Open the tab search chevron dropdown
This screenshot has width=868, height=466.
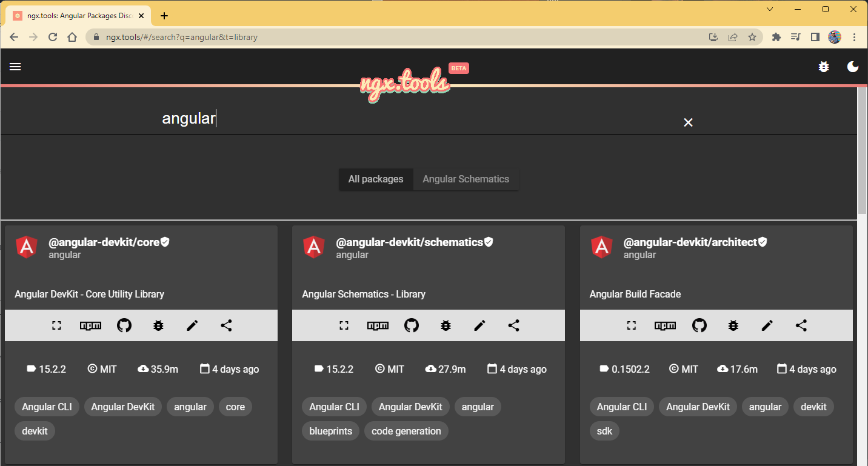[x=770, y=9]
